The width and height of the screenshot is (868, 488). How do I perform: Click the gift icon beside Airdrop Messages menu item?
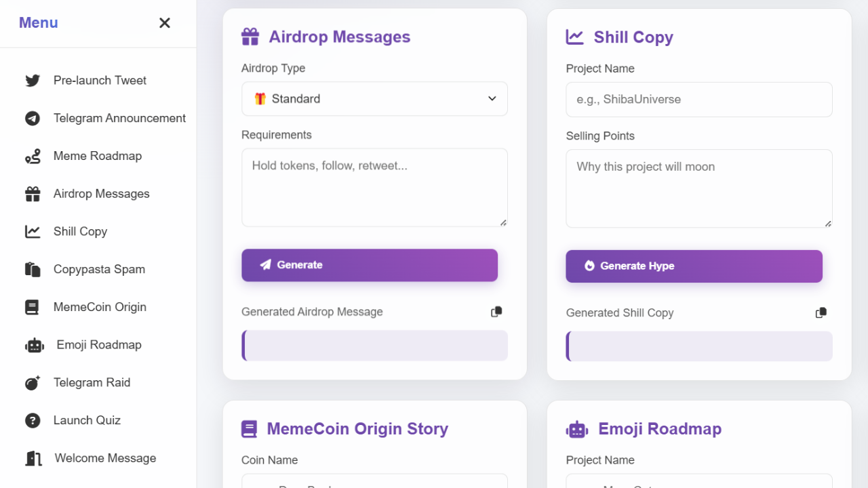click(x=33, y=195)
